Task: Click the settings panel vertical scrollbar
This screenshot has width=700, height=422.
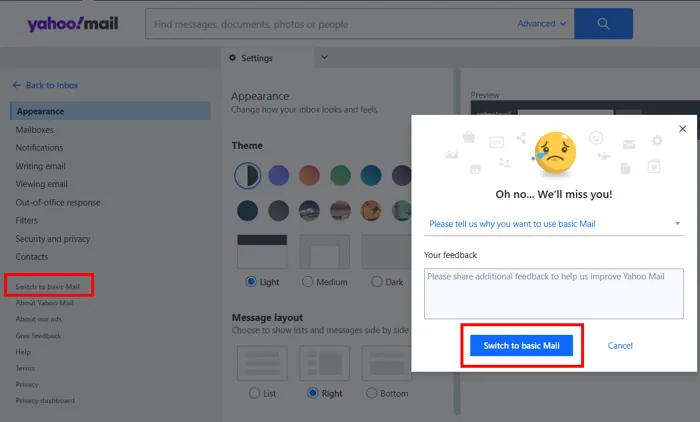Action: 457,241
